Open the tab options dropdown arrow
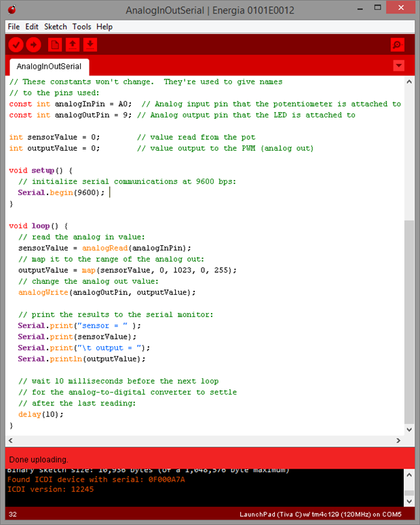 click(398, 66)
